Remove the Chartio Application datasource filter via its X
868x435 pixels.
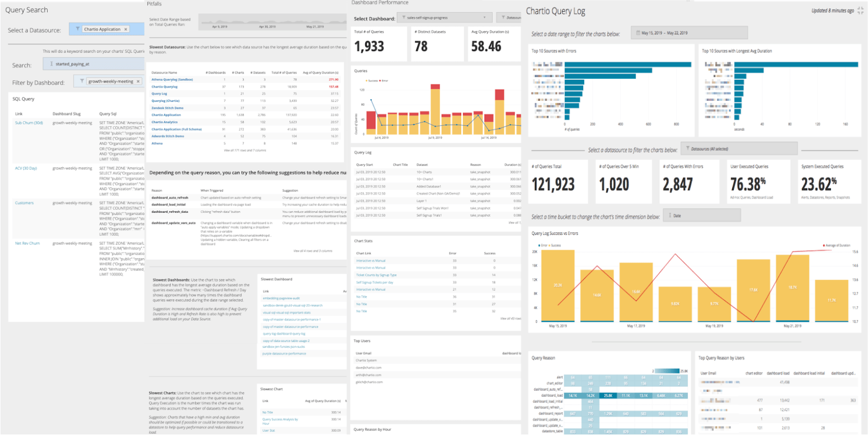click(x=126, y=29)
